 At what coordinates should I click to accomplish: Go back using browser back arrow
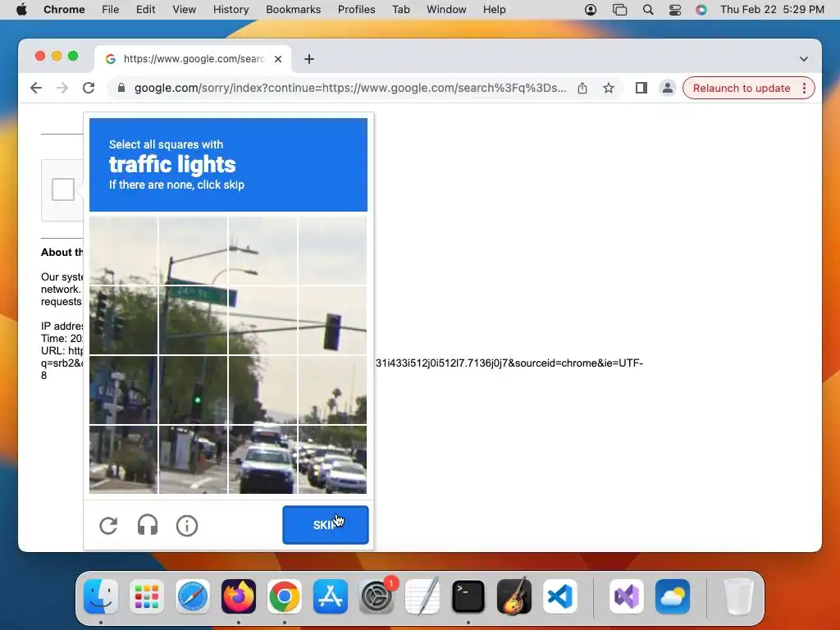(36, 88)
